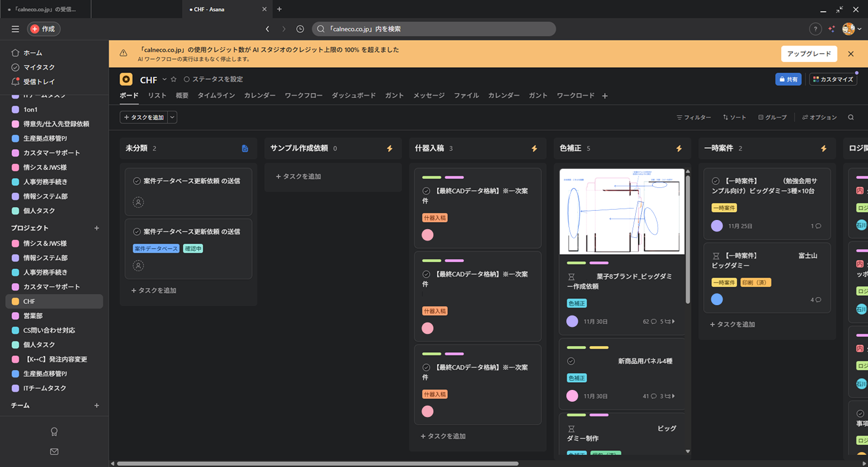
Task: Switch to the タイムライン tab
Action: pyautogui.click(x=216, y=96)
